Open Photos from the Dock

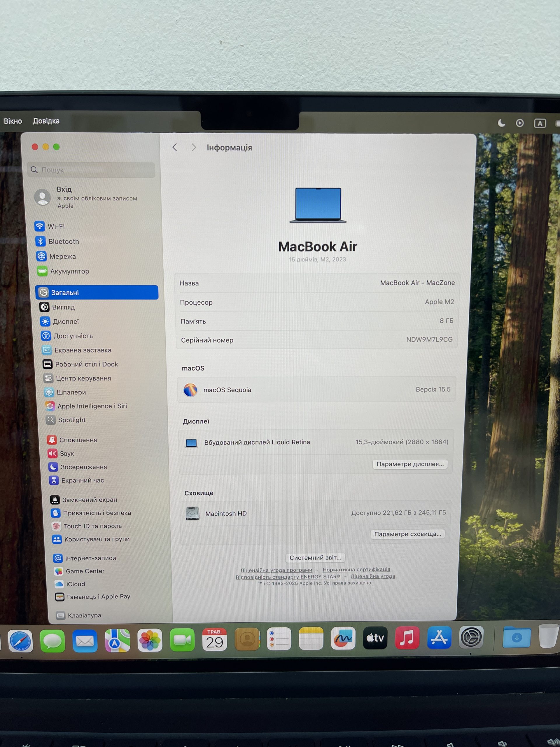(150, 640)
